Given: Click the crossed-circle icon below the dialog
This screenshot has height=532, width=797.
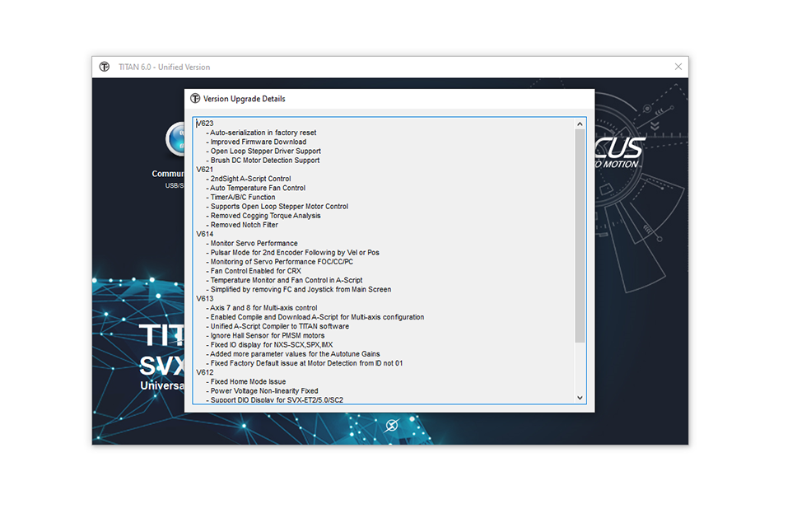Looking at the screenshot, I should 392,425.
